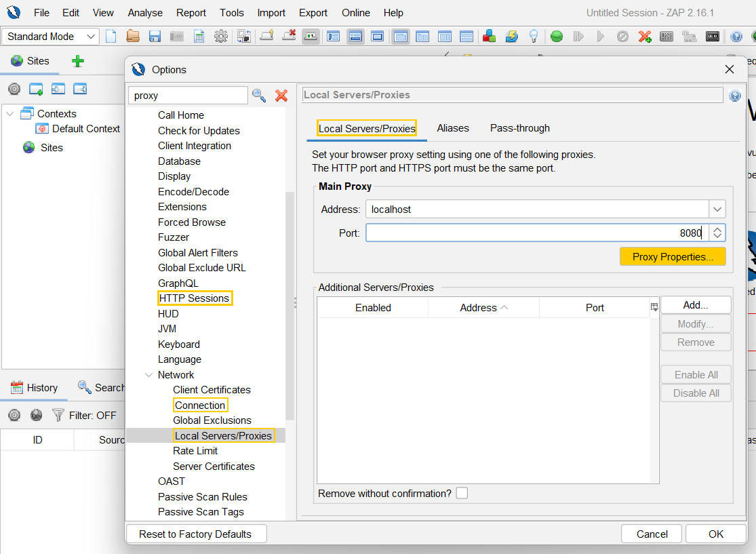Set a break on all requests and responses
This screenshot has height=554, width=756.
click(556, 36)
